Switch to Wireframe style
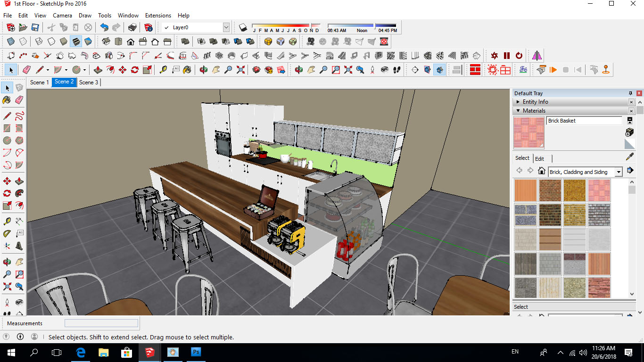The height and width of the screenshot is (362, 644). (x=39, y=41)
